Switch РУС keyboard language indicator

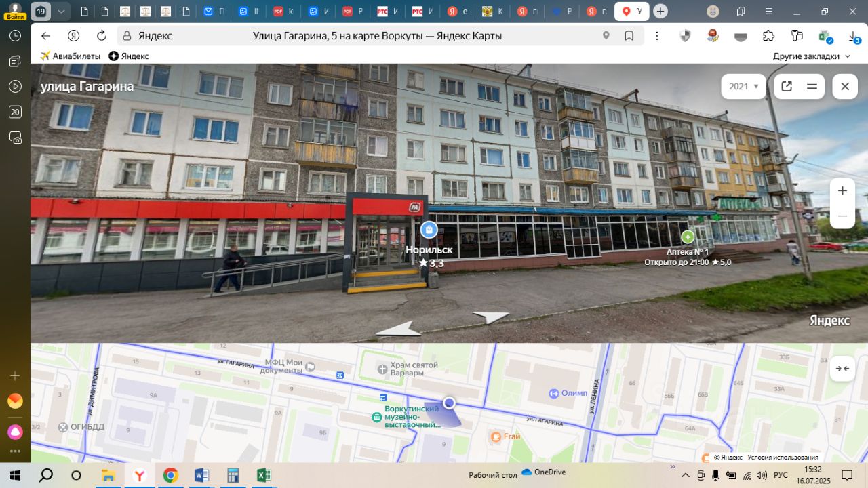(x=781, y=475)
